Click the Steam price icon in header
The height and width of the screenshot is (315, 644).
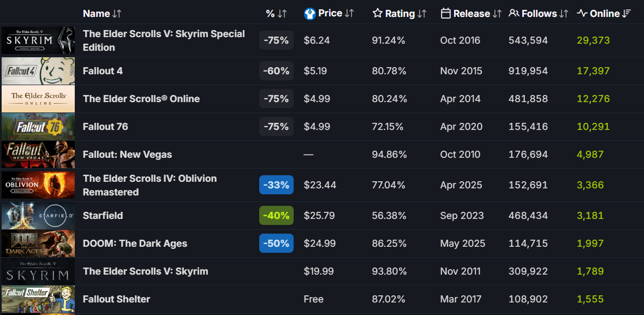pyautogui.click(x=310, y=14)
